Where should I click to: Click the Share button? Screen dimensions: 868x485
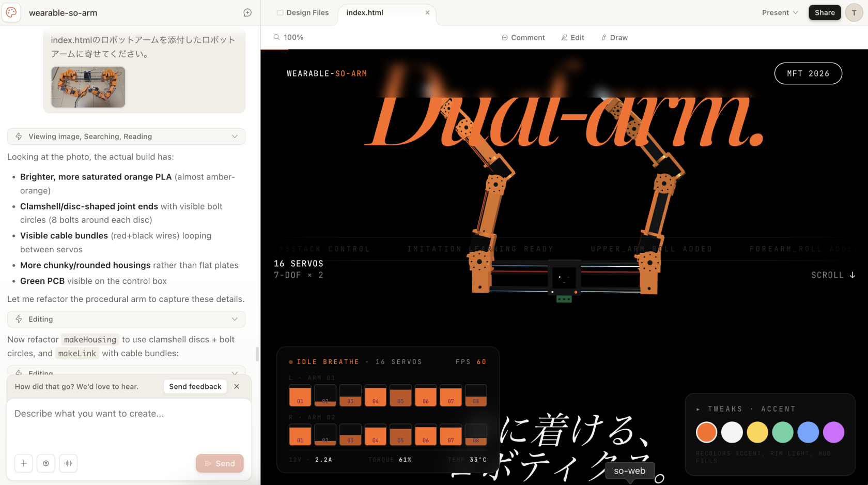(x=825, y=12)
